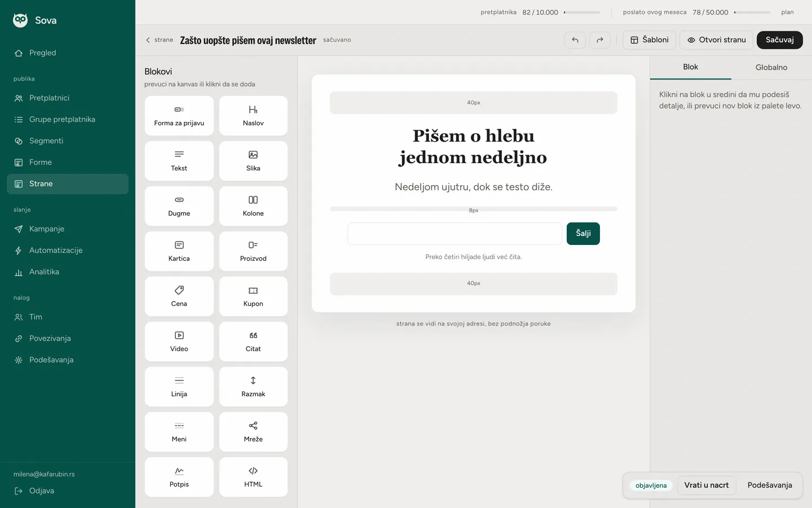
Task: Add a Forma za prijavu block
Action: [x=179, y=116]
